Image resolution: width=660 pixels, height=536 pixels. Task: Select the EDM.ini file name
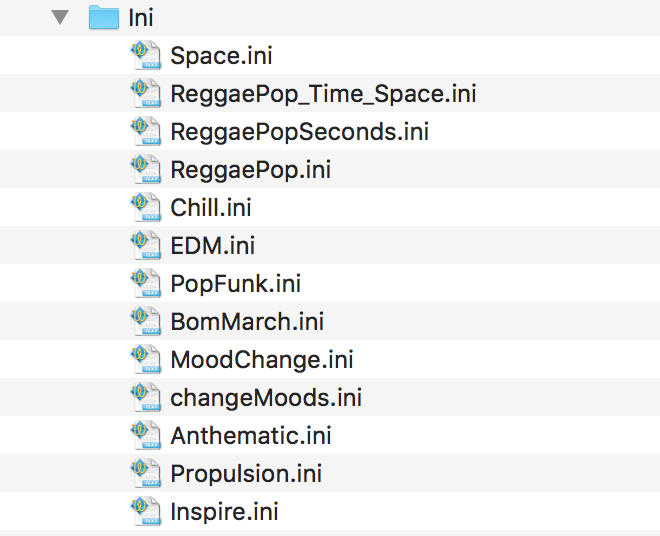click(213, 245)
